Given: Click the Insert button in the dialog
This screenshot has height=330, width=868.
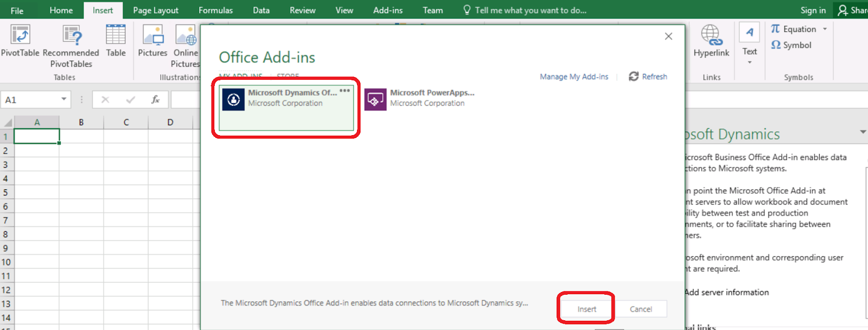Looking at the screenshot, I should [x=586, y=309].
